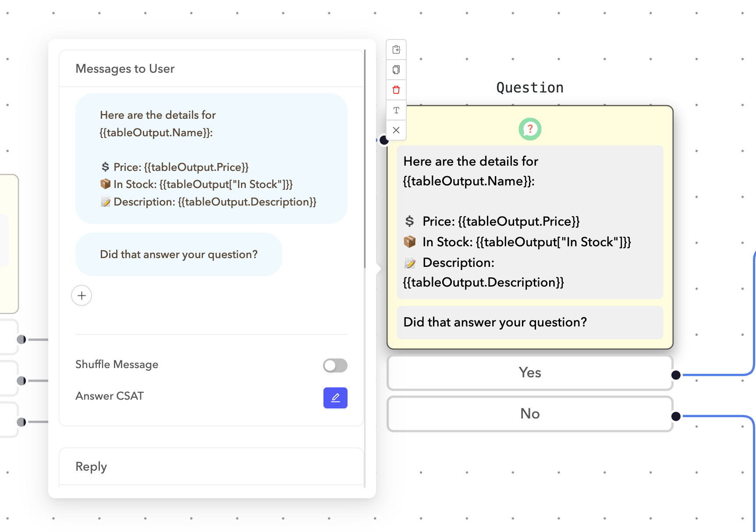The width and height of the screenshot is (756, 532).
Task: Click the green question mark node icon
Action: point(530,129)
